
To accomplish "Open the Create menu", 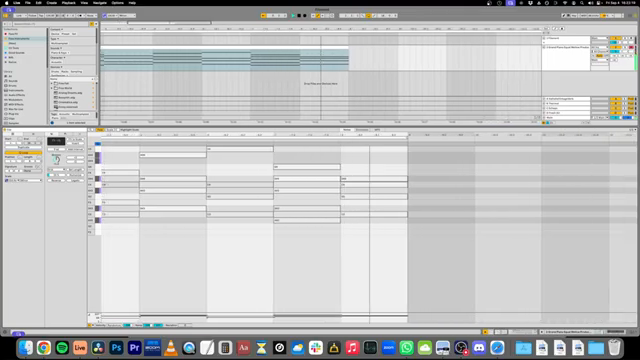I will coord(51,3).
